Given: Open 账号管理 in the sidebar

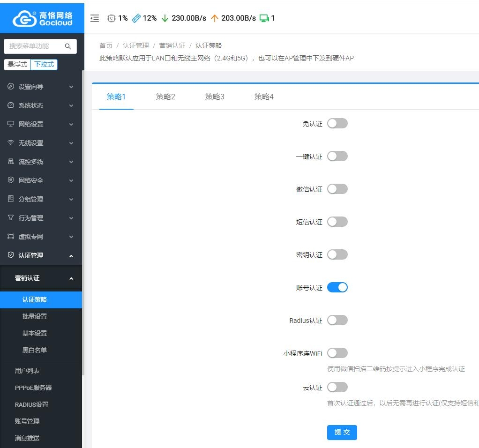Looking at the screenshot, I should [x=41, y=421].
